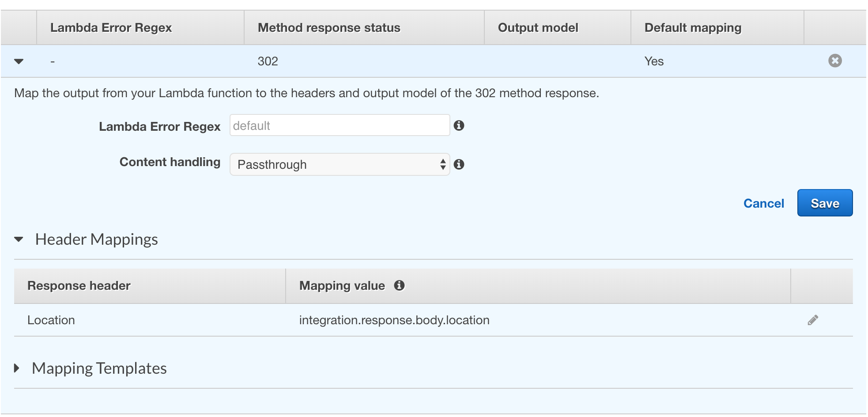This screenshot has width=868, height=417.
Task: Collapse the 302 response details row
Action: click(x=19, y=61)
